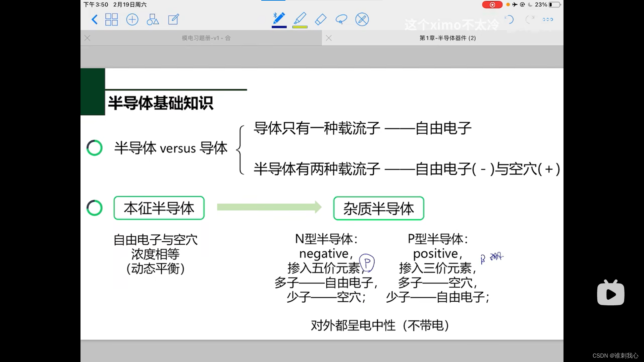Tap the red screen recording indicator
Viewport: 644px width, 362px height.
[x=492, y=5]
